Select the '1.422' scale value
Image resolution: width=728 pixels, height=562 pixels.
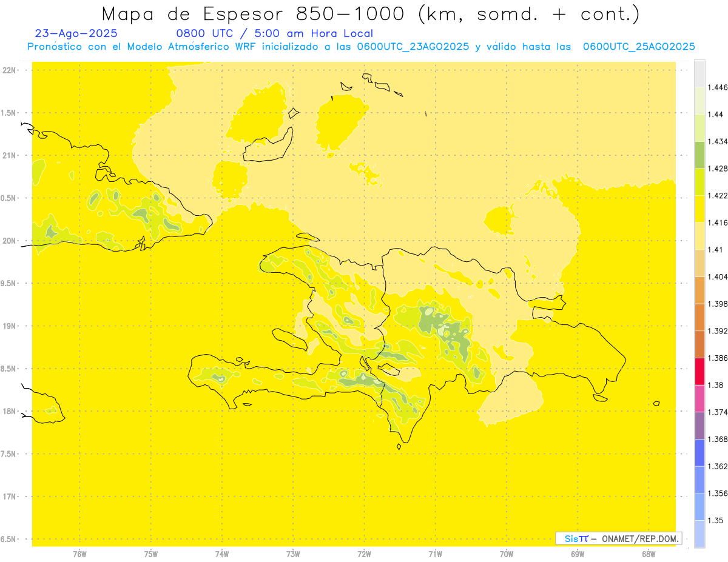718,195
